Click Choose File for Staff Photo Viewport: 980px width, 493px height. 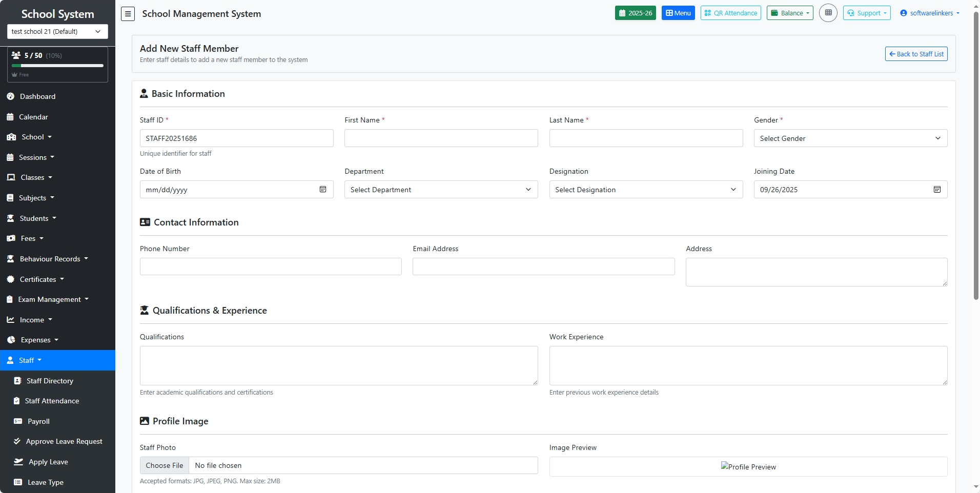pyautogui.click(x=165, y=465)
